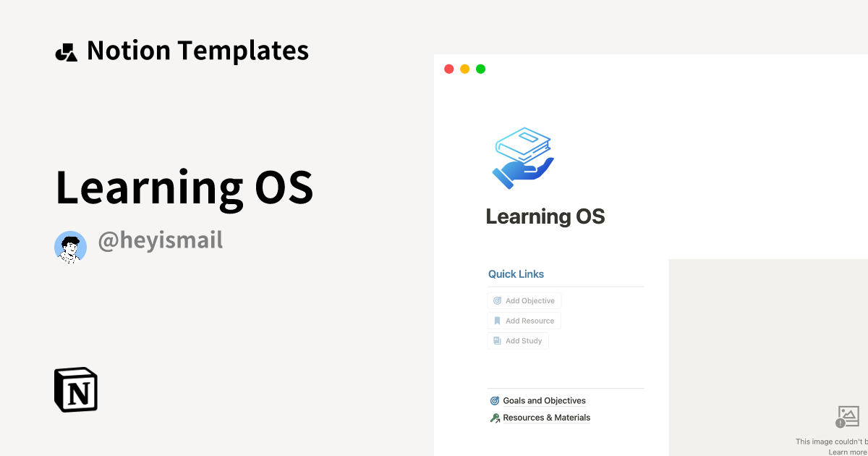Click the target icon before Goals and Objectives
Image resolution: width=868 pixels, height=456 pixels.
click(x=495, y=400)
